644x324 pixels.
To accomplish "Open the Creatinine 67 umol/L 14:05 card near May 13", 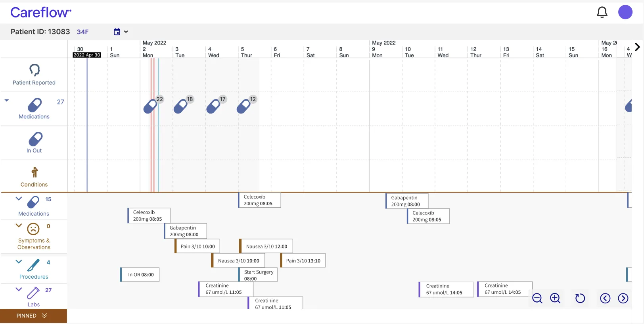I will click(x=505, y=289).
